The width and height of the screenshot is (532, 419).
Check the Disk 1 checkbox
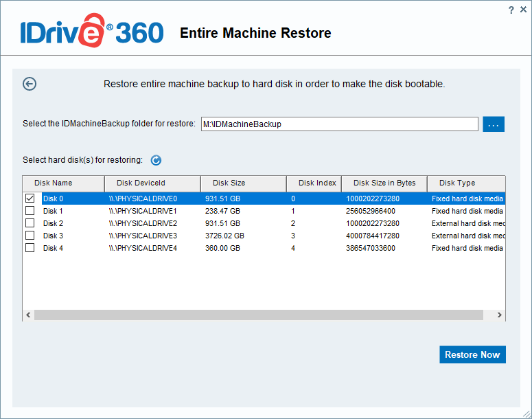(x=30, y=211)
